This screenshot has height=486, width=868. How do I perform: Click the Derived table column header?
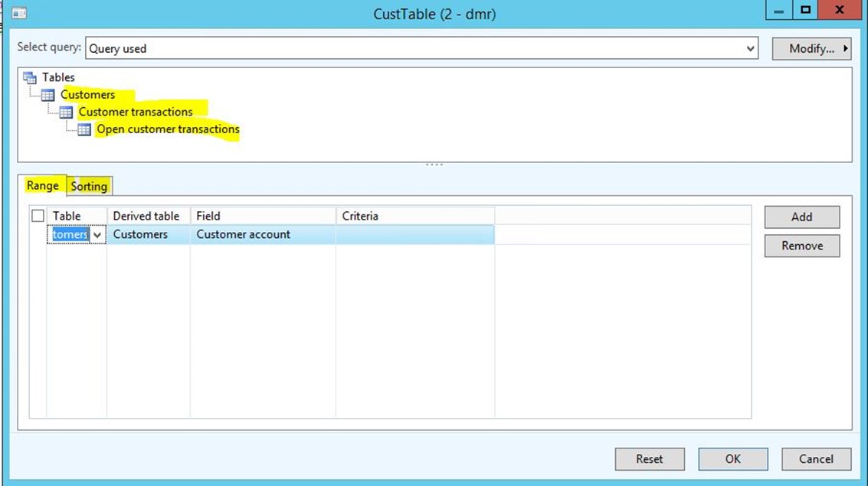point(149,216)
